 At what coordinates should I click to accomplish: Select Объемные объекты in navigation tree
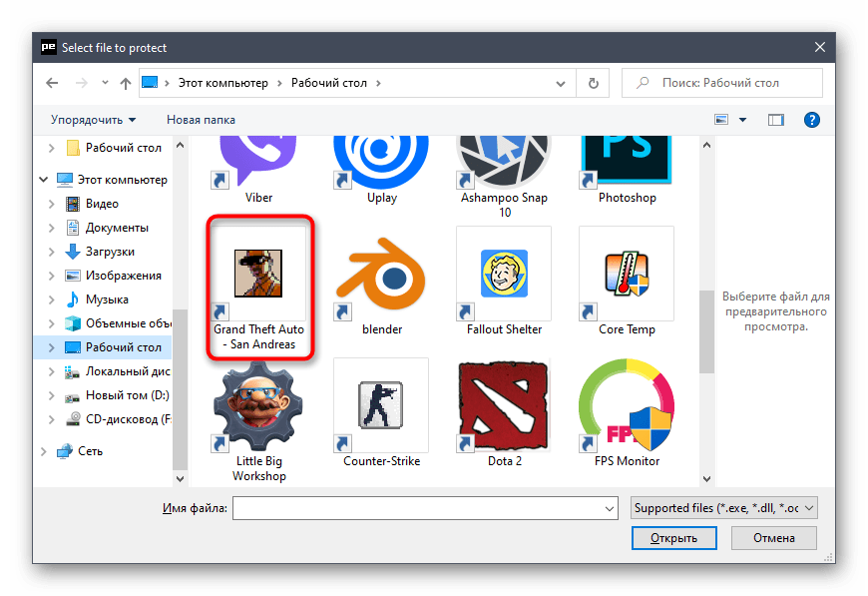pos(128,323)
